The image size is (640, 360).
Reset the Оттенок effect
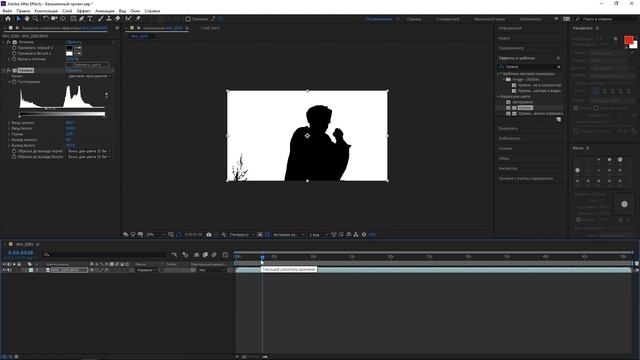73,42
